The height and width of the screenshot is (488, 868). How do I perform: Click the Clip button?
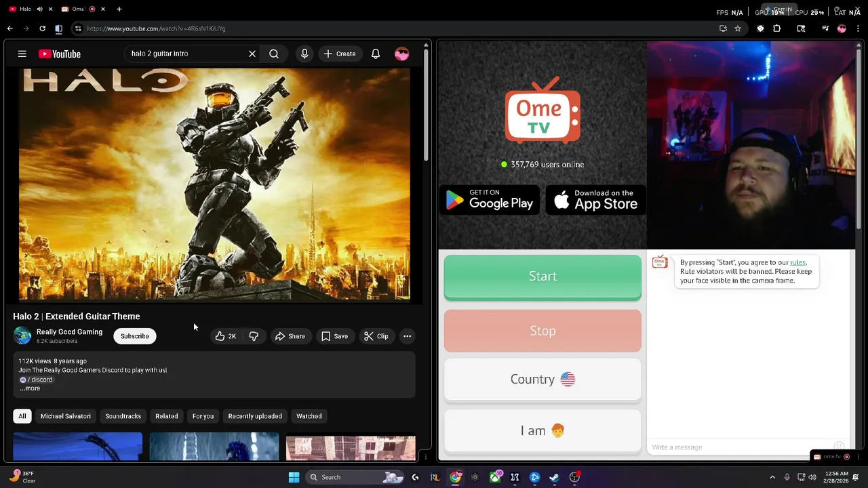[x=376, y=336]
